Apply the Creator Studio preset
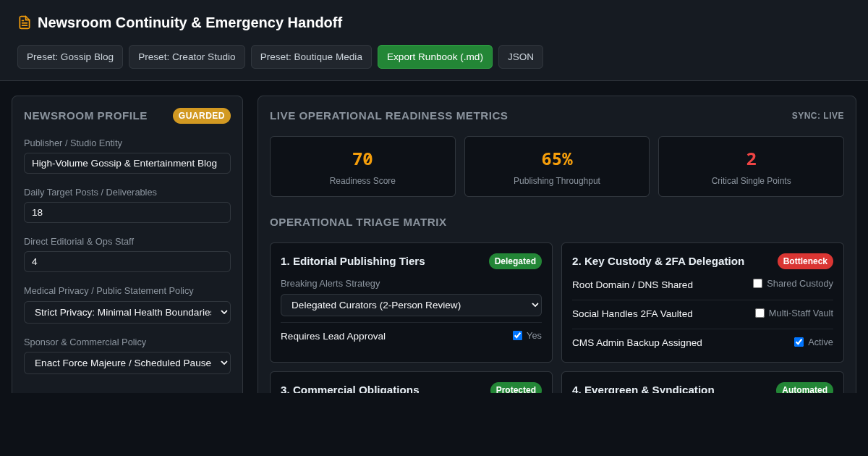Screen dimensions: 868x456 [x=187, y=57]
